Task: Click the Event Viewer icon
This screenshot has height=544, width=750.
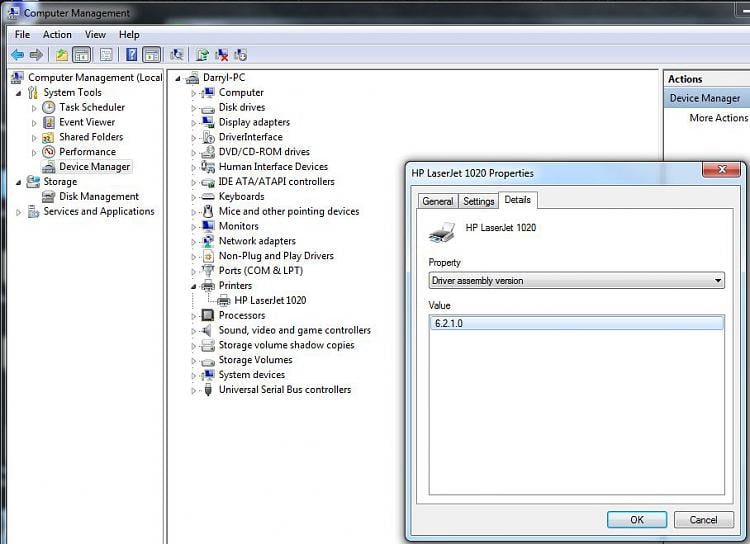Action: pyautogui.click(x=48, y=122)
